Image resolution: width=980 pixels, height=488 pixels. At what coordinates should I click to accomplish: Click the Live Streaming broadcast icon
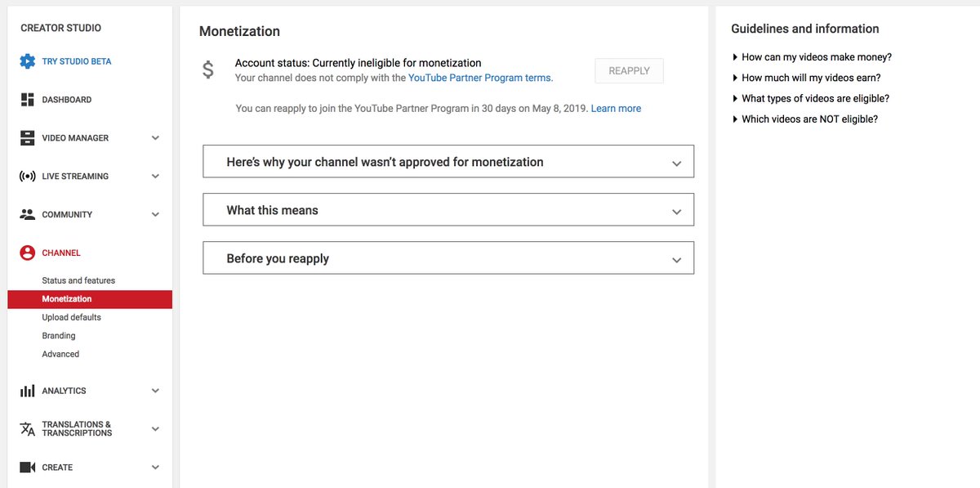pos(27,177)
